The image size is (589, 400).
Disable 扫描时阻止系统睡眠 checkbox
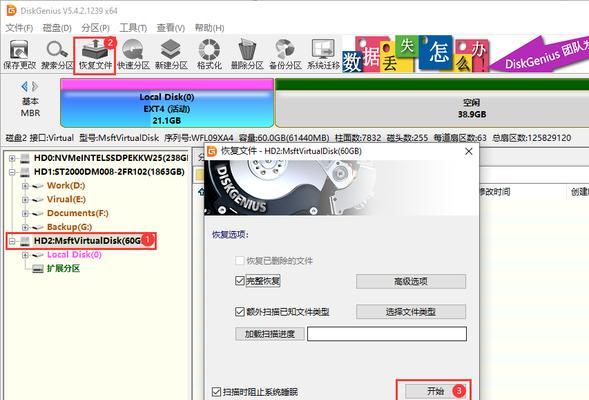pos(216,392)
